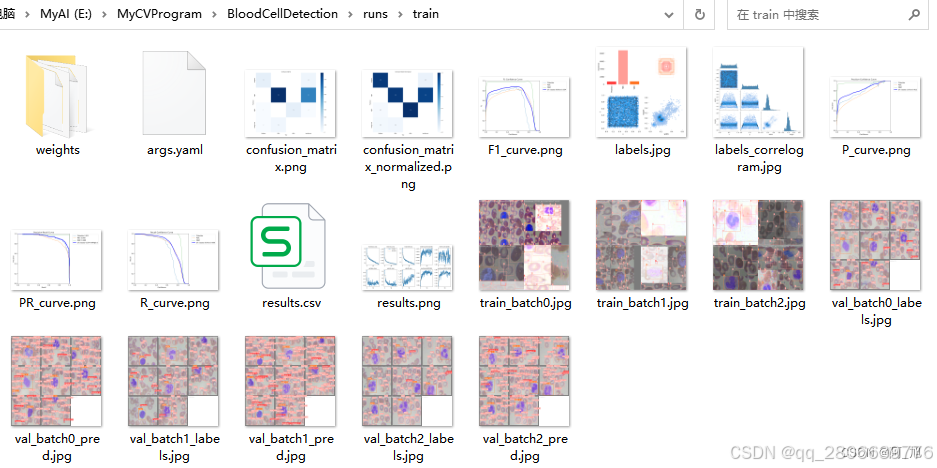Image resolution: width=937 pixels, height=468 pixels.
Task: Expand chevron before MyAI (E:) breadcrumb
Action: 27,14
